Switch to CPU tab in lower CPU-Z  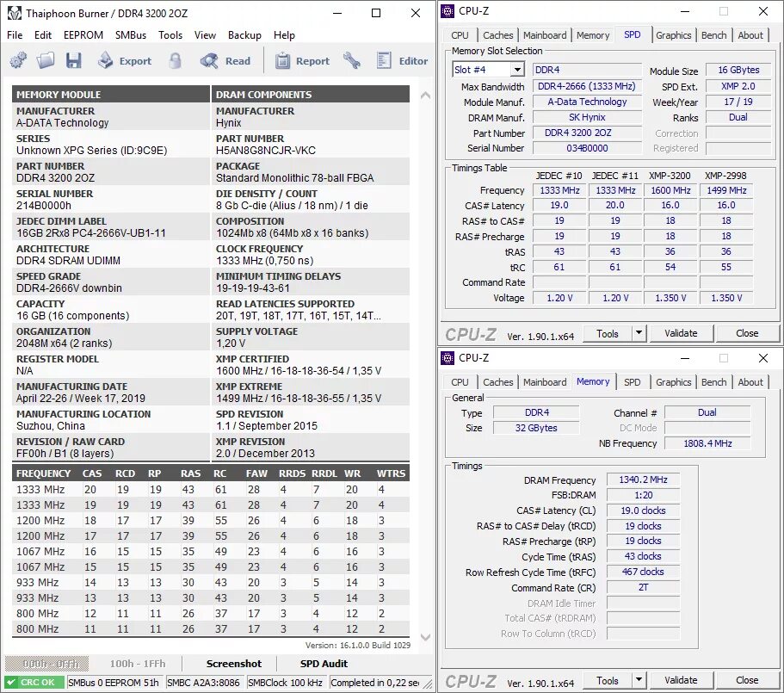[460, 382]
